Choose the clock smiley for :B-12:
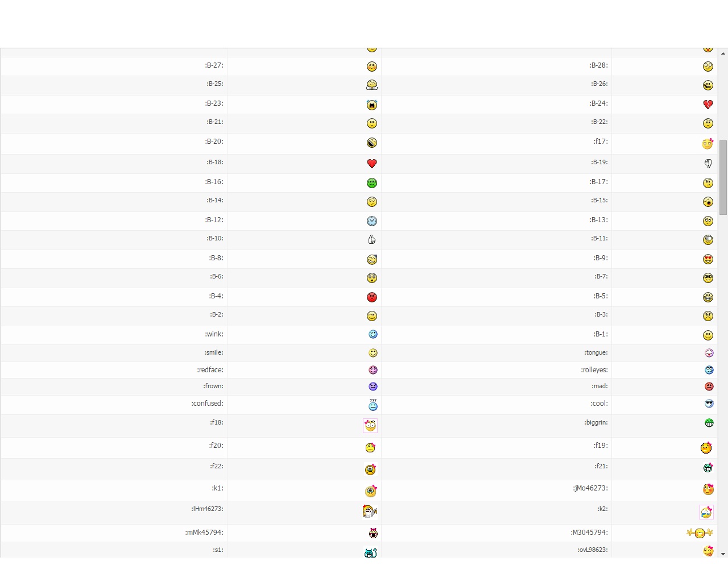 point(372,221)
